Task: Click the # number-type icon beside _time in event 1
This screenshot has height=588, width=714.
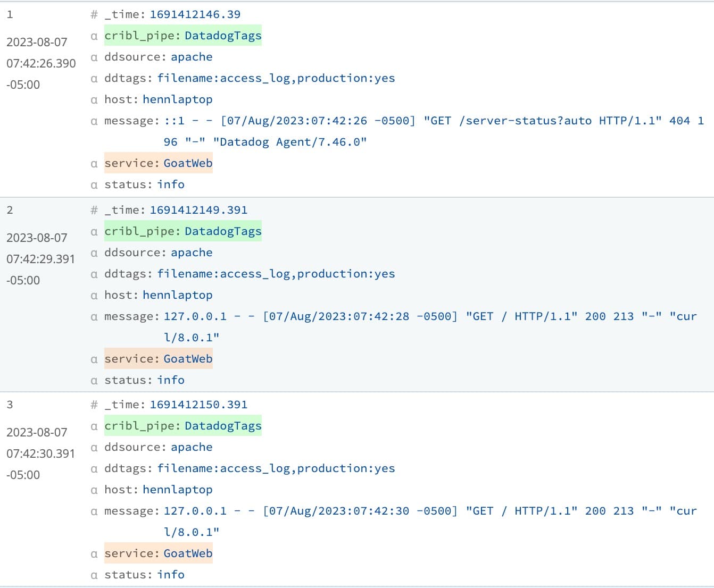Action: (x=94, y=15)
